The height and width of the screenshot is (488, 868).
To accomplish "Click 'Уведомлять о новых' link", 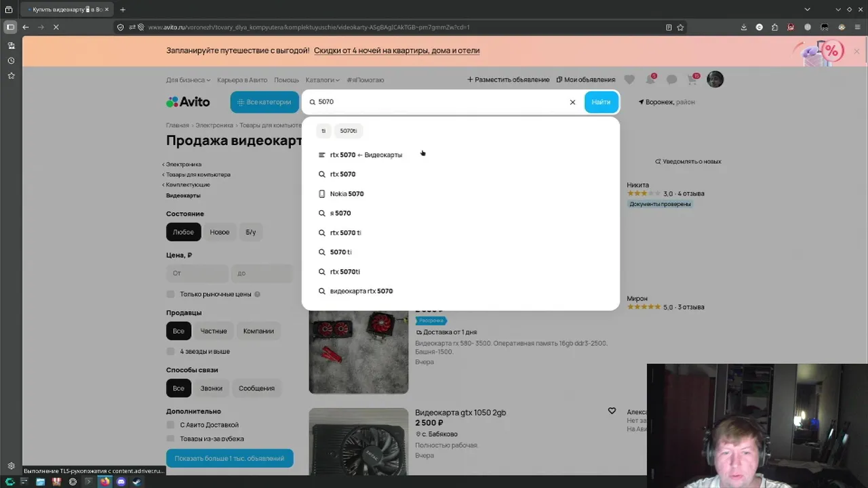I will coord(688,161).
